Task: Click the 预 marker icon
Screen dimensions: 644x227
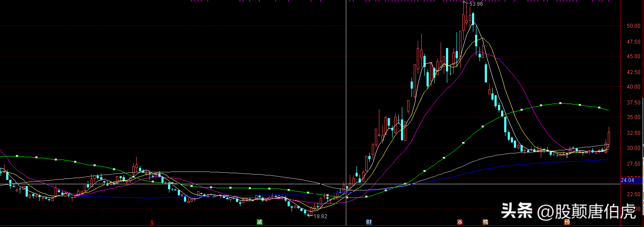Action: pyautogui.click(x=567, y=222)
